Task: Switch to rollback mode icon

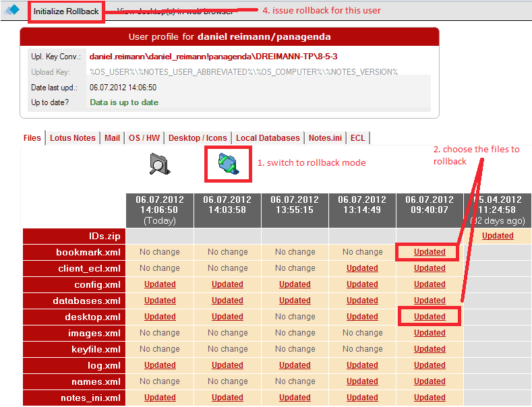Action: [229, 164]
